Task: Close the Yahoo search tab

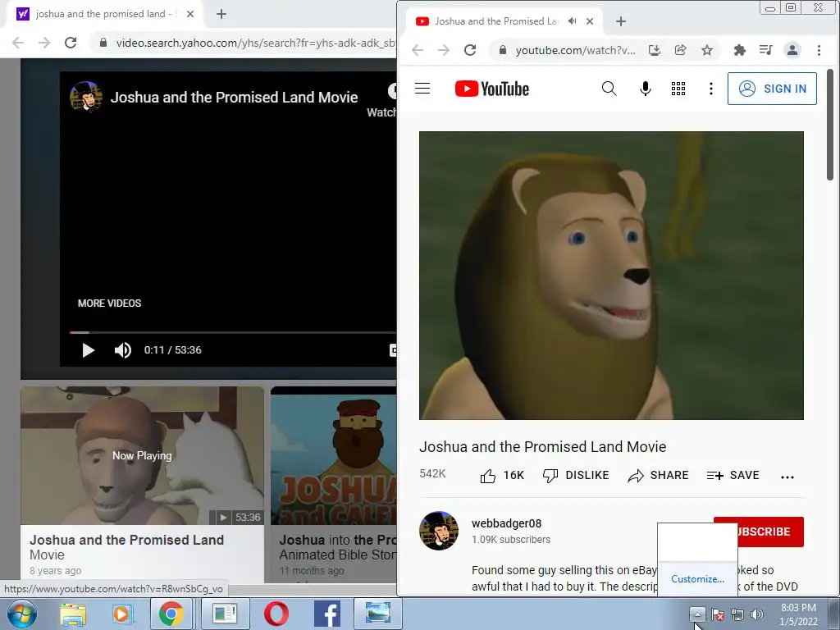Action: click(x=190, y=14)
